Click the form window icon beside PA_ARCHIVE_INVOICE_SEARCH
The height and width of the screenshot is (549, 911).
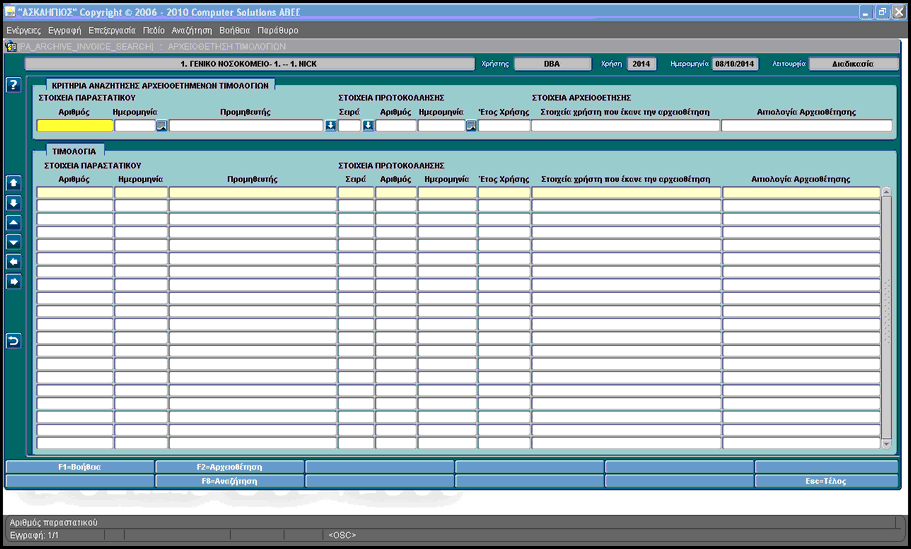[11, 46]
